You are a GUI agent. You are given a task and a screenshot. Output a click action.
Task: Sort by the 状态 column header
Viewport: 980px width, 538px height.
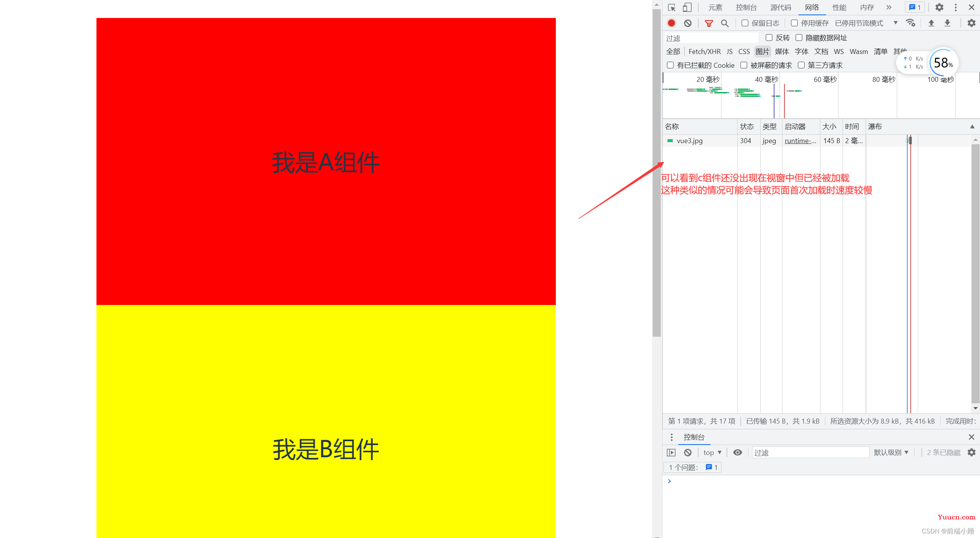pos(749,127)
